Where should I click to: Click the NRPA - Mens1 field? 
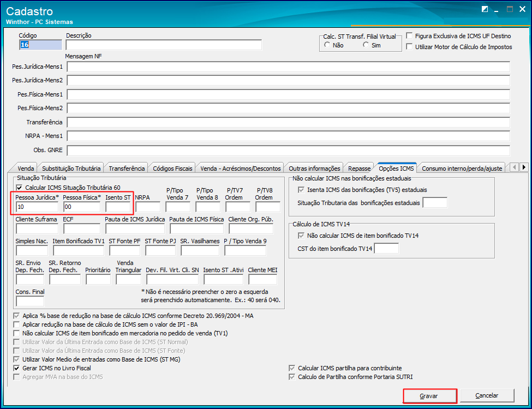[289, 136]
